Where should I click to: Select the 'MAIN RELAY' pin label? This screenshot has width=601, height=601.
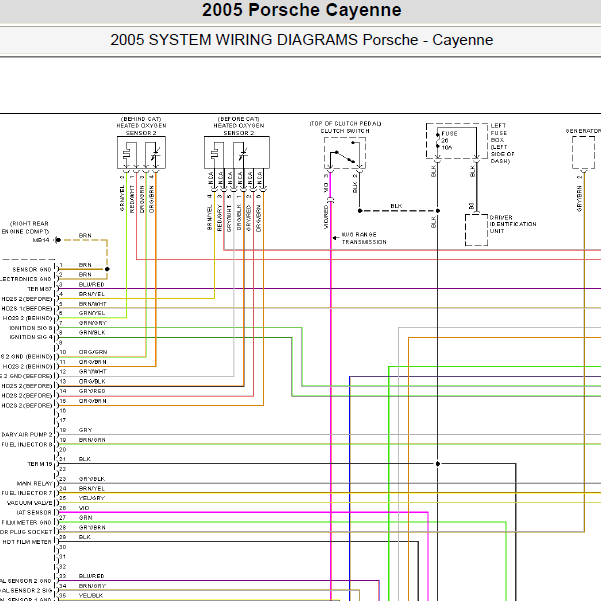(34, 484)
